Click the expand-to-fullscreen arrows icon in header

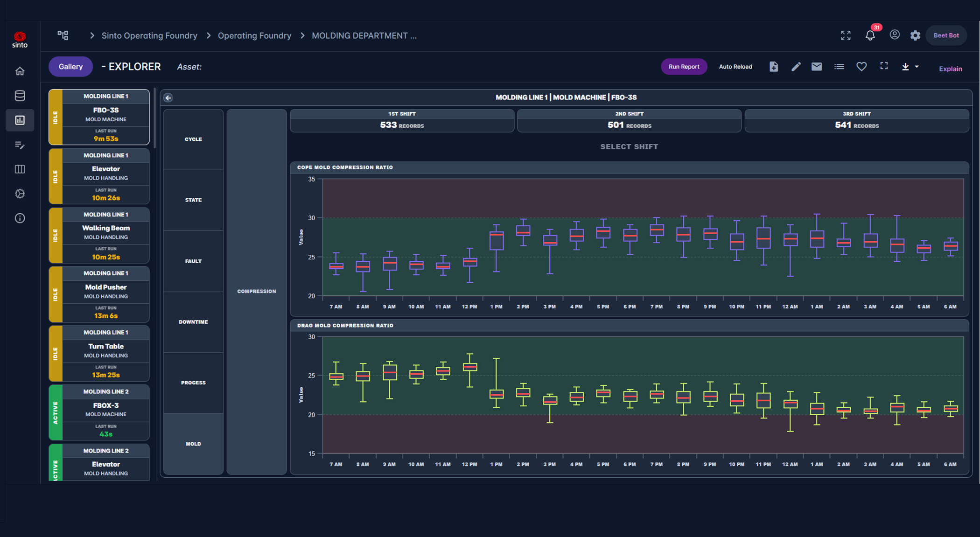point(846,35)
